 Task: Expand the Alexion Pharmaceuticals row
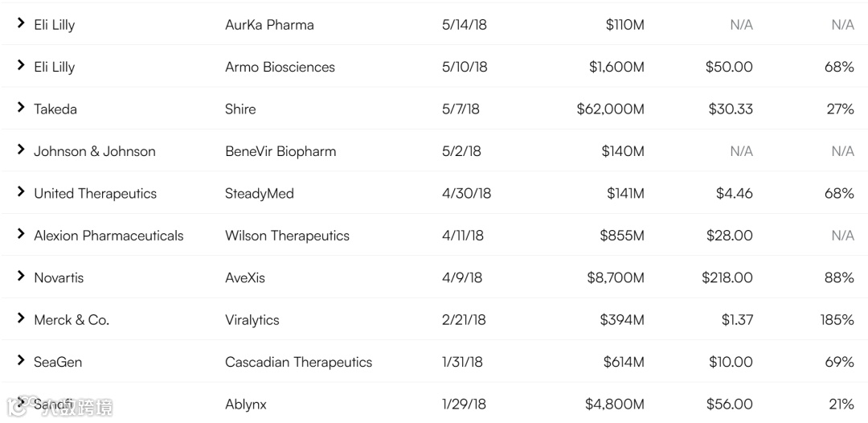(21, 235)
